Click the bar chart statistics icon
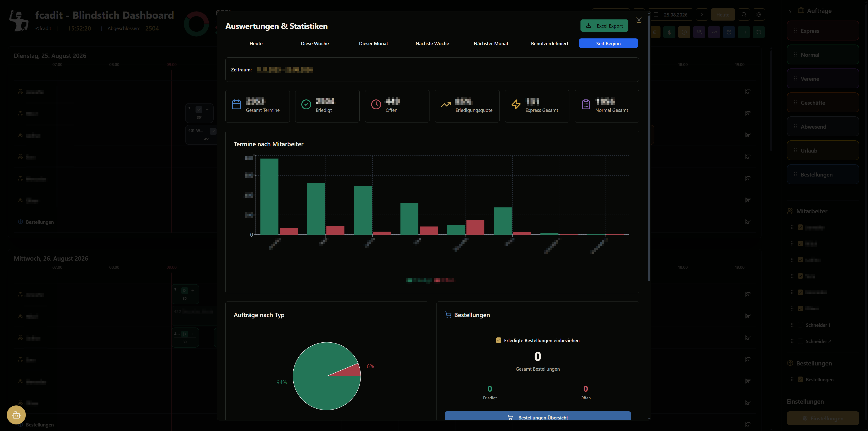Viewport: 868px width, 431px height. (x=744, y=32)
